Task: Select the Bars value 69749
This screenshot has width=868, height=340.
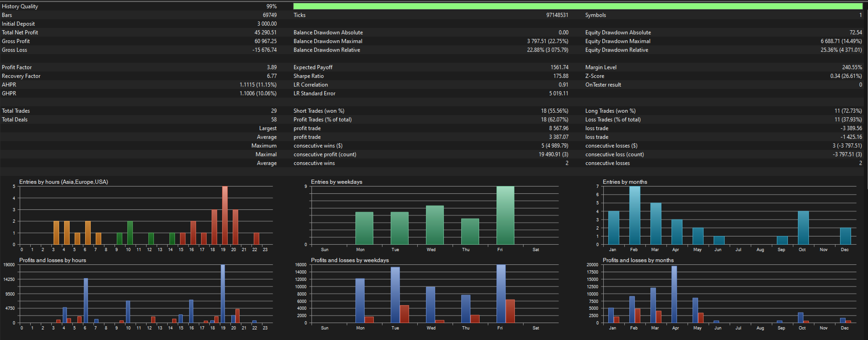Action: (x=270, y=15)
